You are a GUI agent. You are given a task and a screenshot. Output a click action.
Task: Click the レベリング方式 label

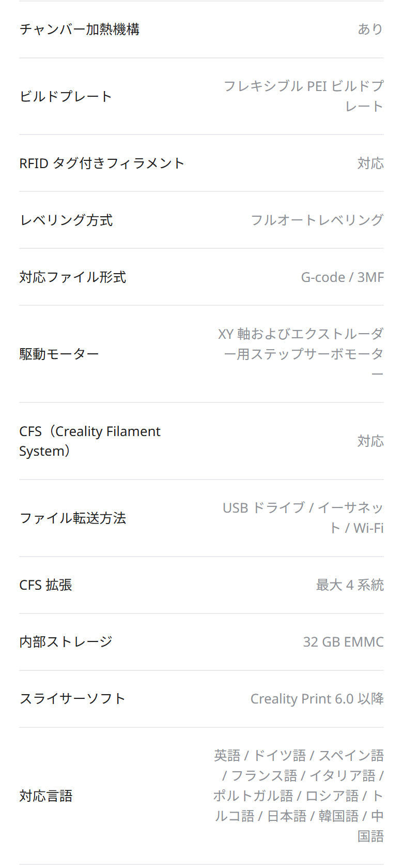click(x=66, y=220)
